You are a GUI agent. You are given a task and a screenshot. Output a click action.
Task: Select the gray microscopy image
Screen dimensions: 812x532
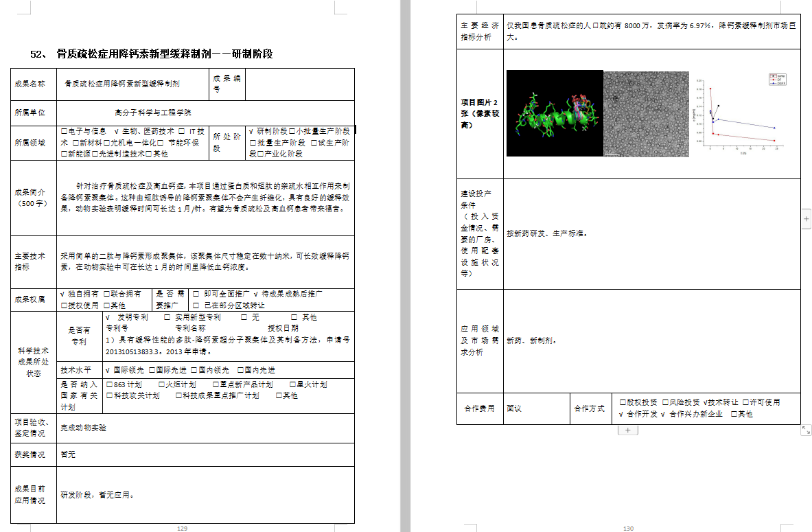(645, 113)
